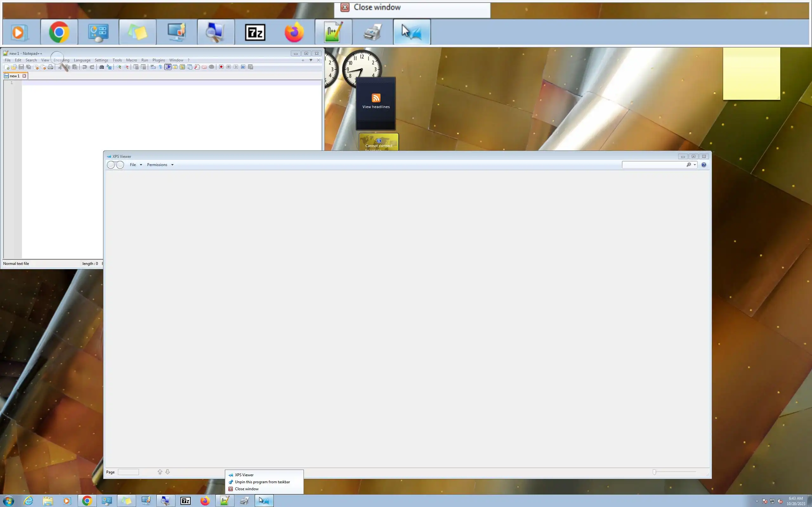Click the XPS Viewer zoom slider handle

tap(654, 472)
